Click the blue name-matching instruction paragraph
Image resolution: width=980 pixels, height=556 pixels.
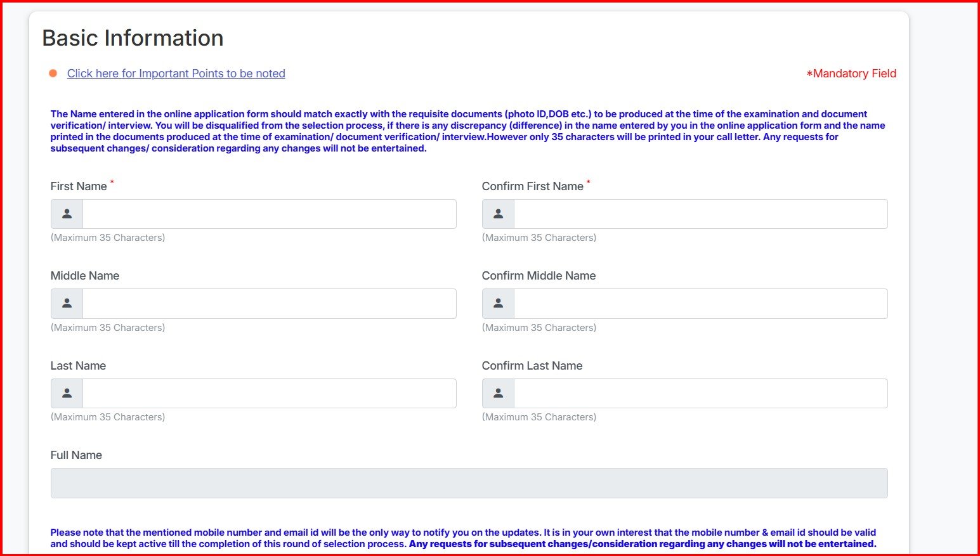(x=468, y=131)
